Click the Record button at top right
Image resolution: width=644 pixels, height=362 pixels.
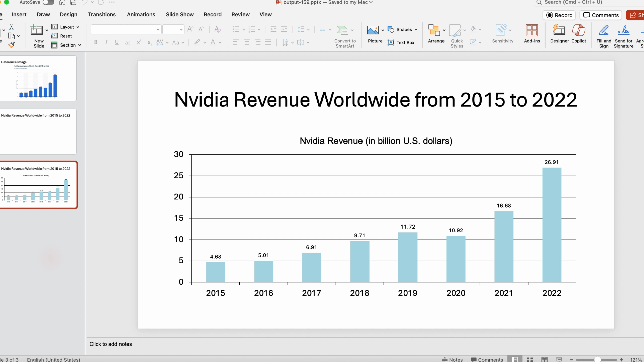click(x=559, y=15)
